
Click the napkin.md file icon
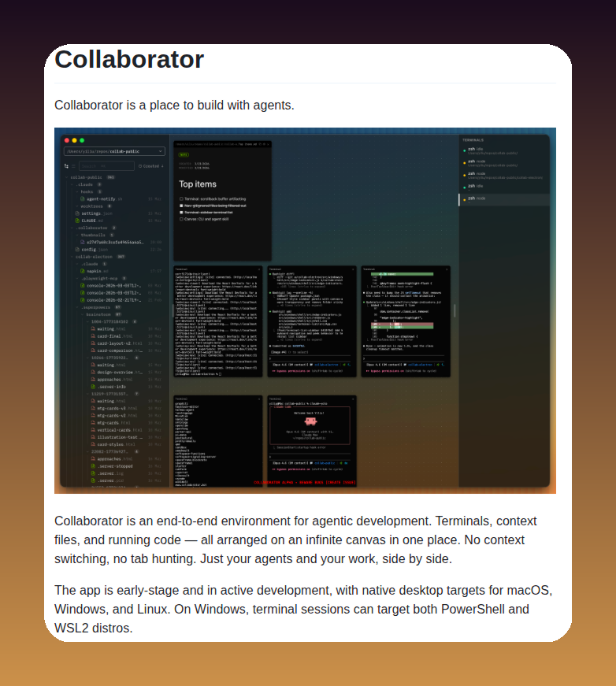[x=82, y=271]
